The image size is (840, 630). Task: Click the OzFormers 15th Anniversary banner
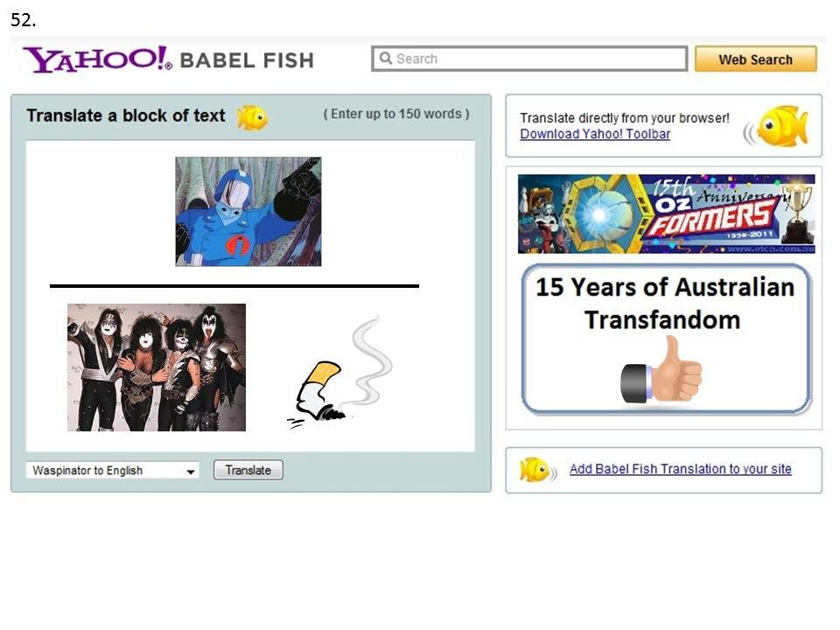[667, 213]
